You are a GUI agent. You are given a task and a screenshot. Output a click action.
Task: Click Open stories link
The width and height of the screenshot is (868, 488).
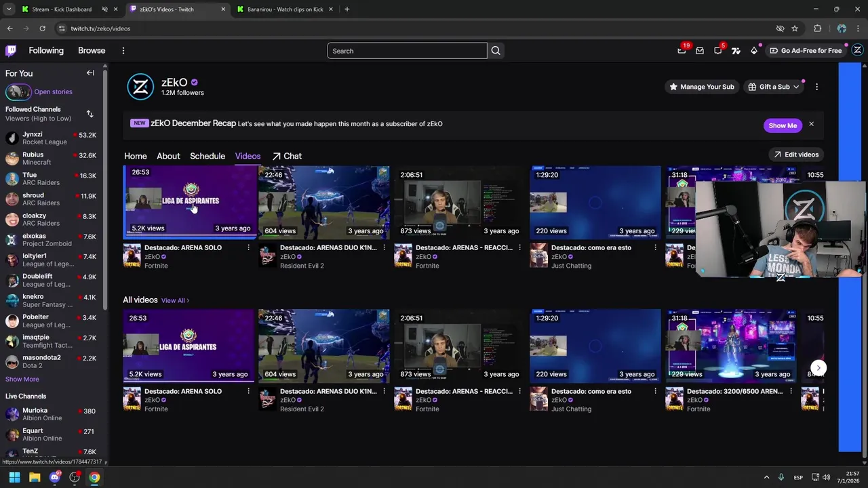point(53,91)
